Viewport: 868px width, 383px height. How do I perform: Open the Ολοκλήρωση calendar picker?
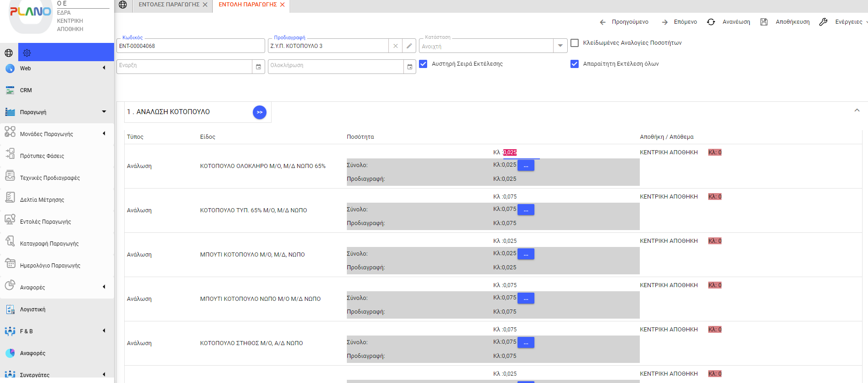tap(410, 67)
